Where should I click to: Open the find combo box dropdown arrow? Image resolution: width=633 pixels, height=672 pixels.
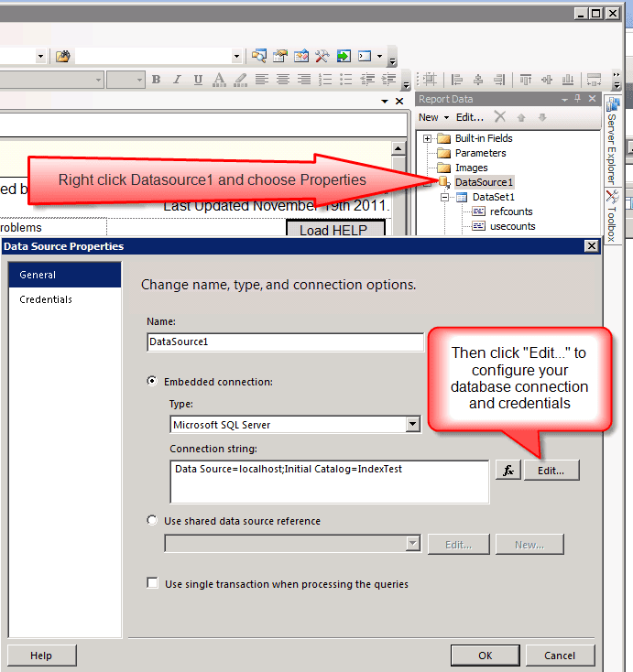[x=236, y=56]
